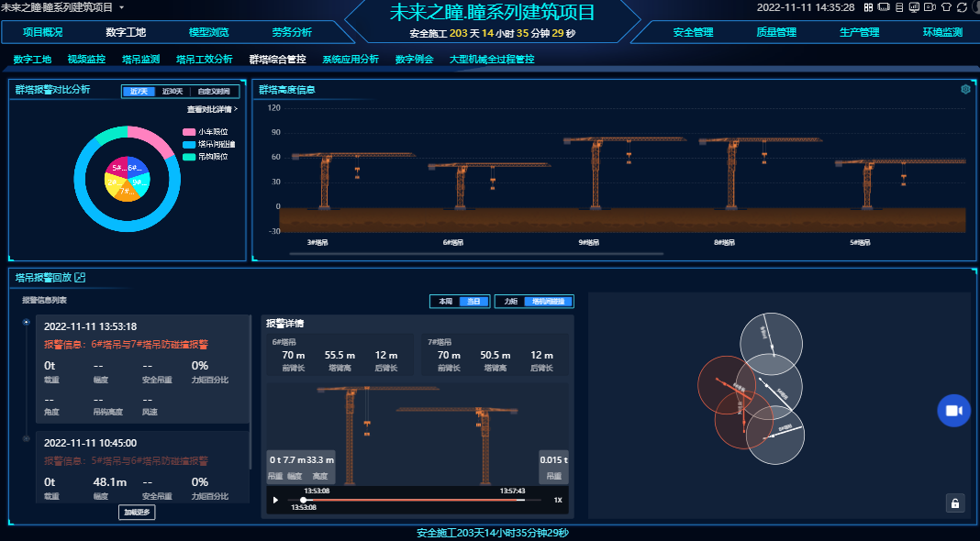This screenshot has height=541, width=980.
Task: Click the grid layout icon in top bar
Action: coord(868,7)
